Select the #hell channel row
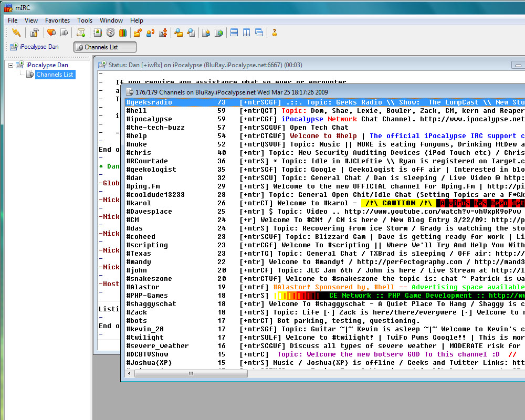This screenshot has height=420, width=525. tap(325, 111)
